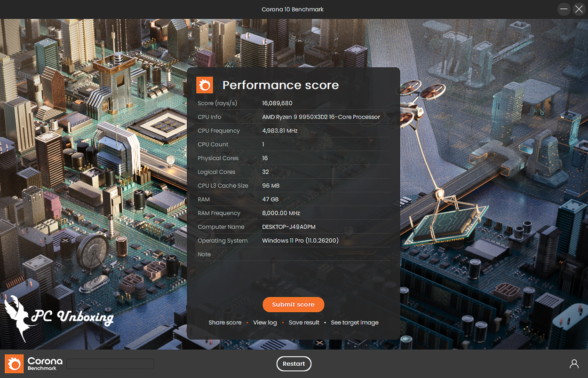Screen dimensions: 588x378
Task: Click the Corona Benchmark logo in bottom bar
Action: (33, 363)
